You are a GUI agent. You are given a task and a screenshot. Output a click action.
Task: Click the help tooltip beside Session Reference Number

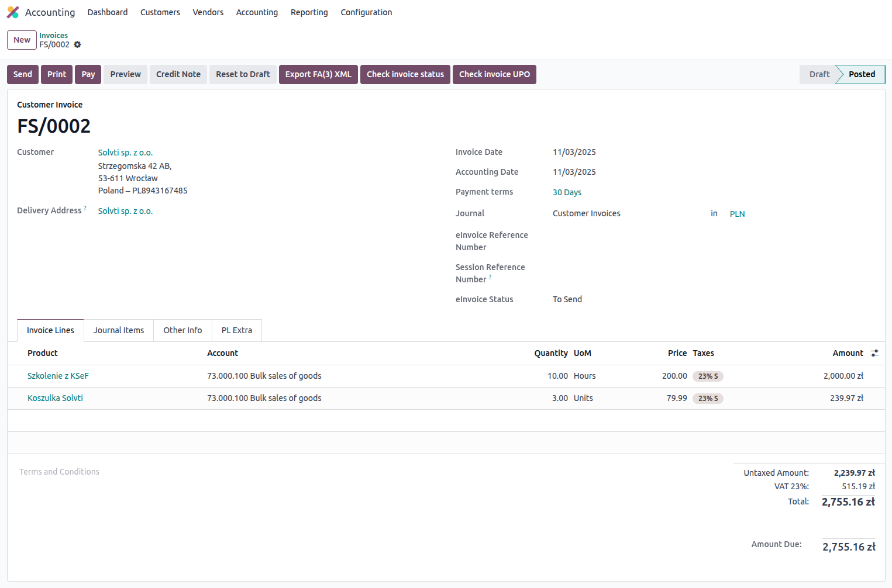(x=490, y=277)
